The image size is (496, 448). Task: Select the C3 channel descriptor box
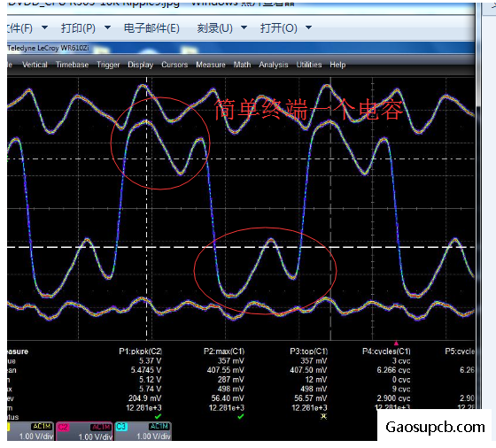(x=143, y=431)
